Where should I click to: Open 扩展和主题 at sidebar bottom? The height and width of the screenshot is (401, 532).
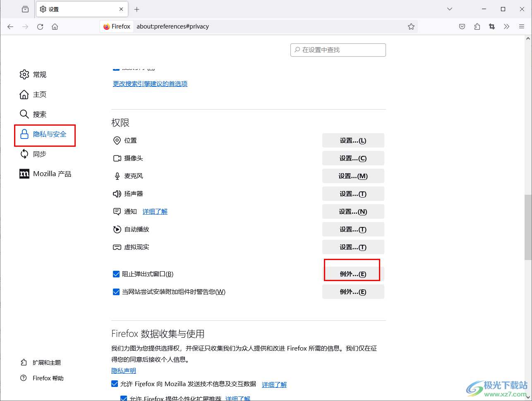tap(41, 363)
